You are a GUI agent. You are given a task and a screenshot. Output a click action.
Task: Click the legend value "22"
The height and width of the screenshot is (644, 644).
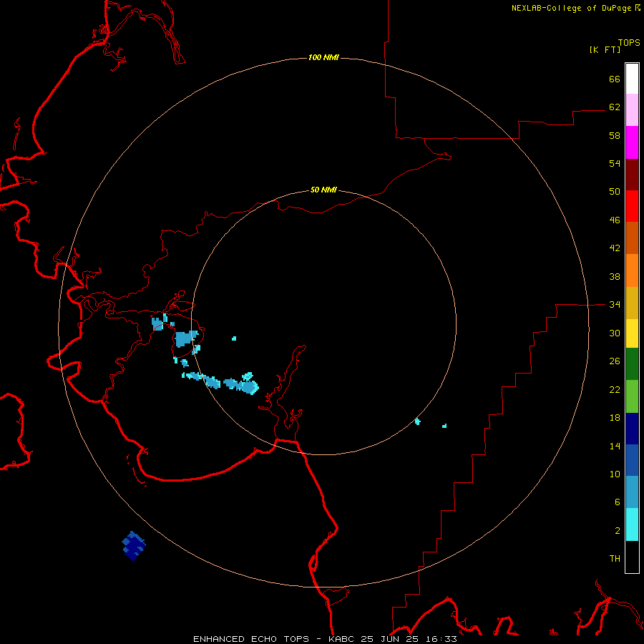[x=615, y=389]
